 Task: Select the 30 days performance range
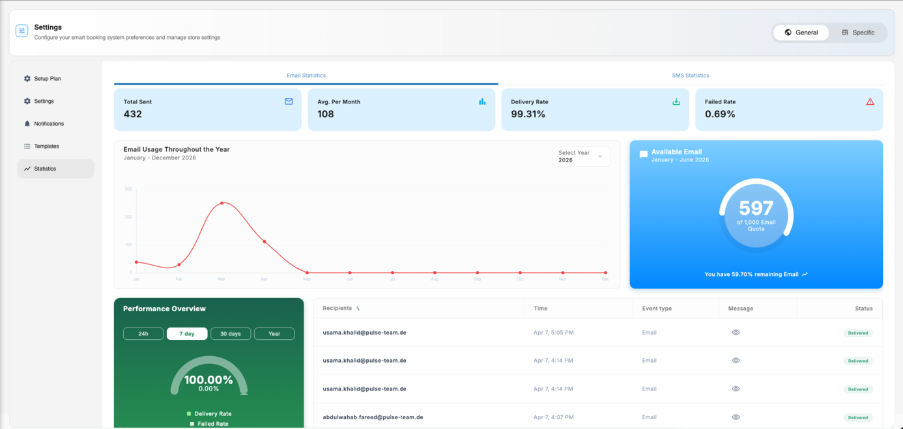pyautogui.click(x=230, y=334)
